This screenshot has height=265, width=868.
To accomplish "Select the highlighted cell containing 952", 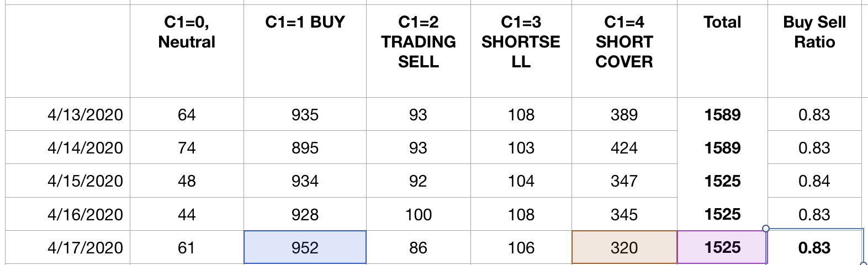I will pos(305,247).
